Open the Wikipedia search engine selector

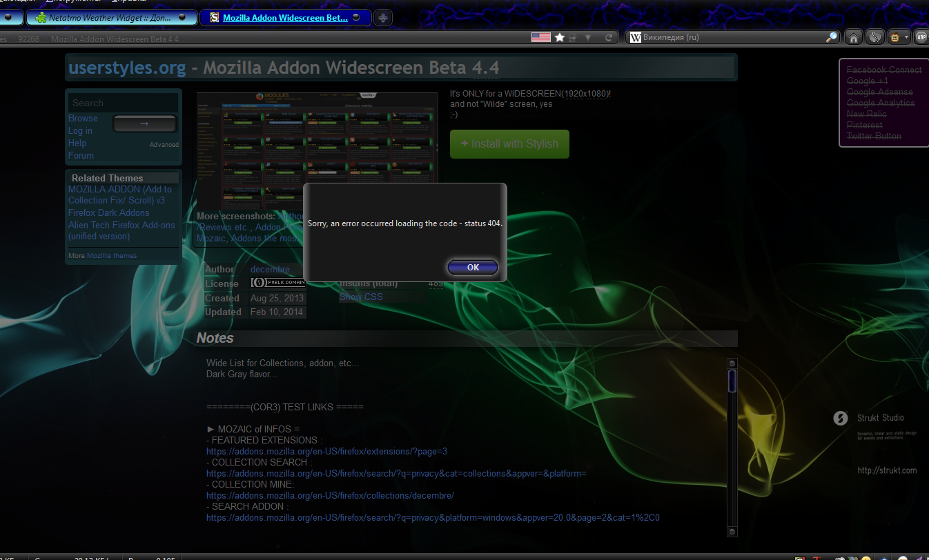(x=635, y=37)
